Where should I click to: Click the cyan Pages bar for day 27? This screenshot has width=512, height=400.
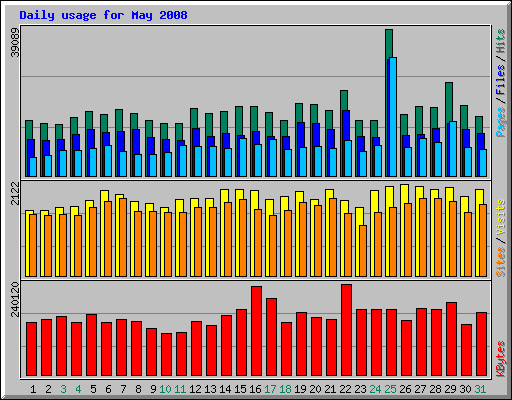click(x=423, y=157)
